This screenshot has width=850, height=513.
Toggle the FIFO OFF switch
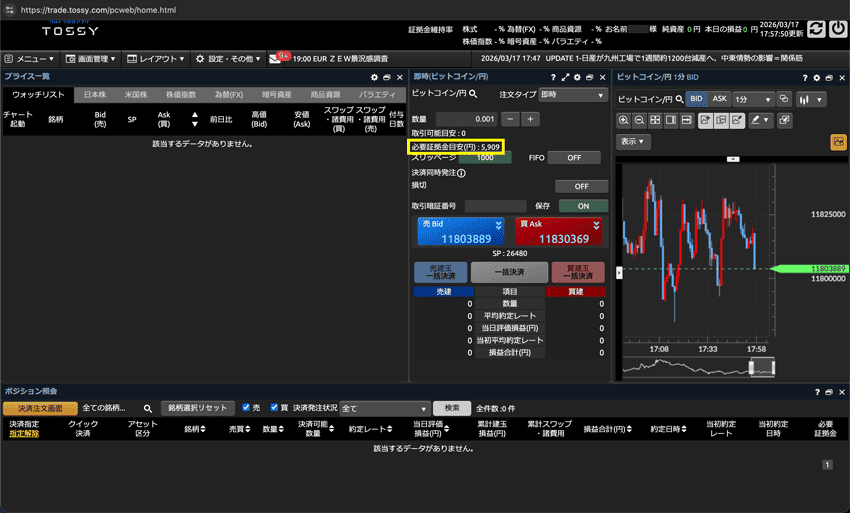pos(574,158)
